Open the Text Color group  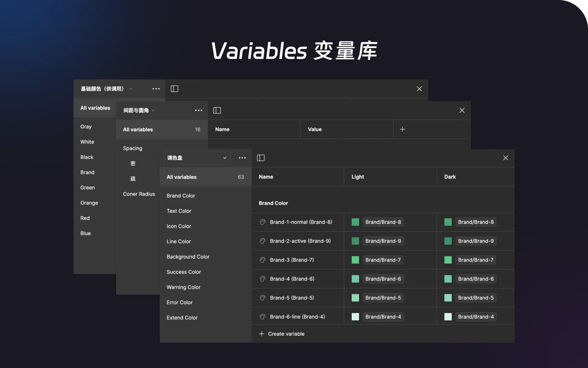(179, 211)
